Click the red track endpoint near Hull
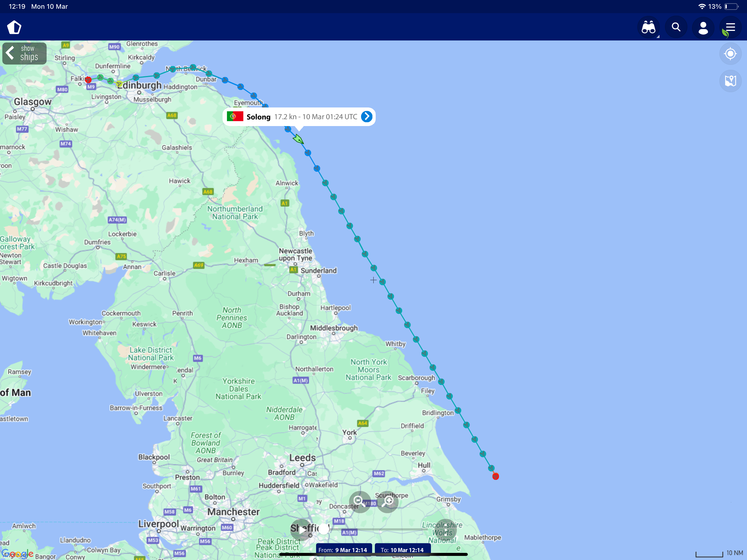The height and width of the screenshot is (560, 747). [x=495, y=476]
